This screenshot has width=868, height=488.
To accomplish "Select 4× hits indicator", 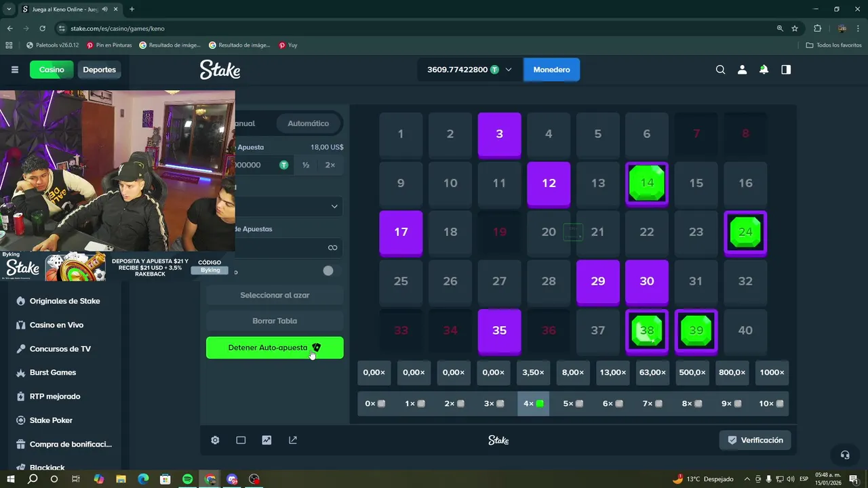I will (533, 403).
